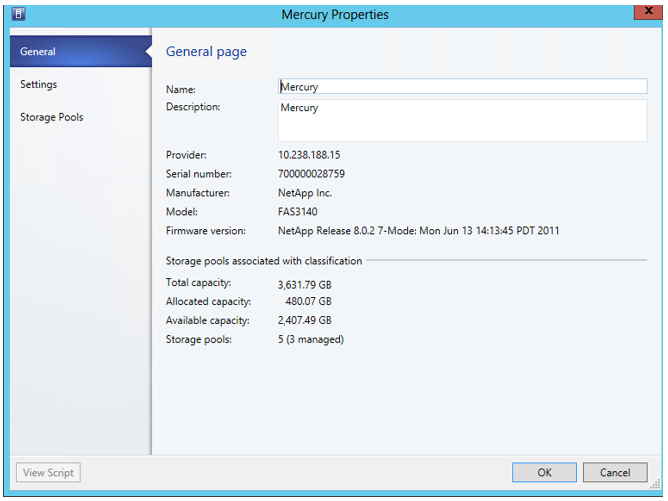Click storage pools value 5 (3 managed)
This screenshot has width=668, height=501.
click(x=311, y=340)
